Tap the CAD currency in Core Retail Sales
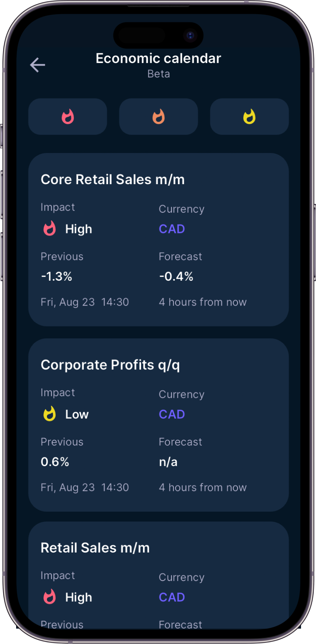Image resolution: width=316 pixels, height=644 pixels. 172,229
